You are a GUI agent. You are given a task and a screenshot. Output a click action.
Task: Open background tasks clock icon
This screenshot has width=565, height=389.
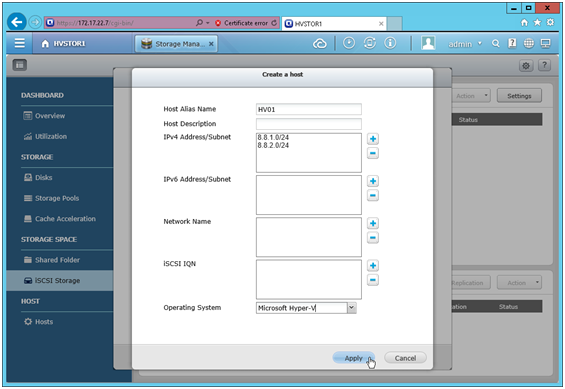click(348, 43)
